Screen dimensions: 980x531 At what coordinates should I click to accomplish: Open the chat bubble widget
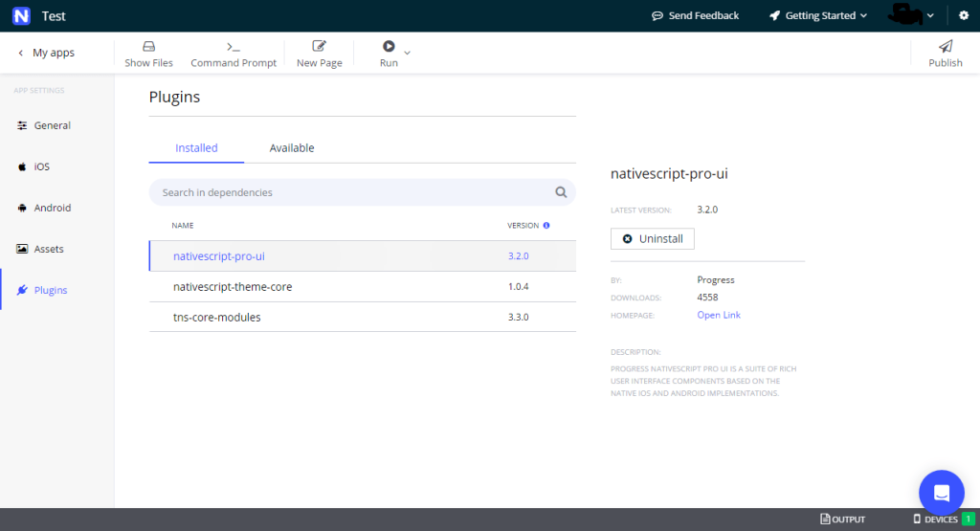click(942, 493)
